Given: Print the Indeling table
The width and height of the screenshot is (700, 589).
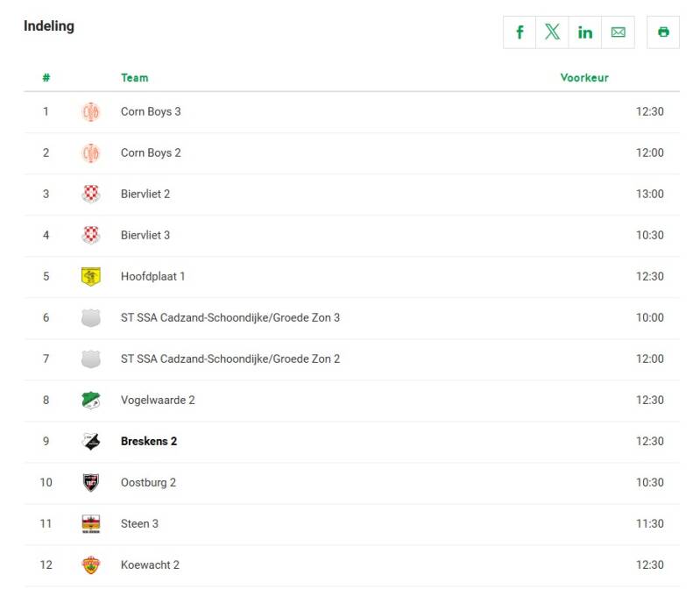Looking at the screenshot, I should point(663,32).
